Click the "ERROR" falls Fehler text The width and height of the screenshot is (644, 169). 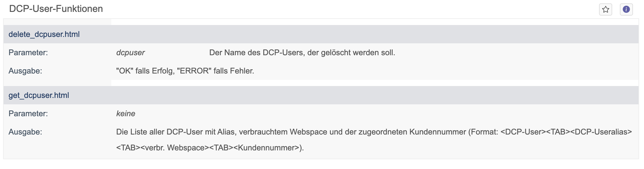[x=216, y=71]
